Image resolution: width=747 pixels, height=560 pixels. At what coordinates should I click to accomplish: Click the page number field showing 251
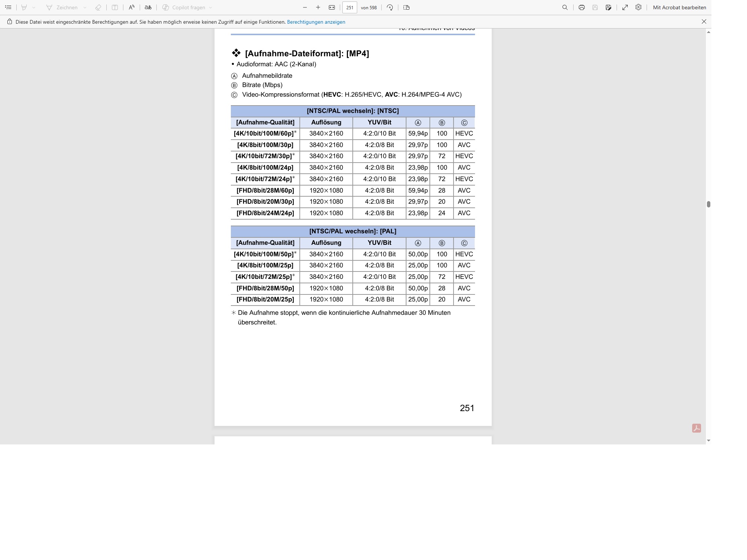pyautogui.click(x=350, y=7)
